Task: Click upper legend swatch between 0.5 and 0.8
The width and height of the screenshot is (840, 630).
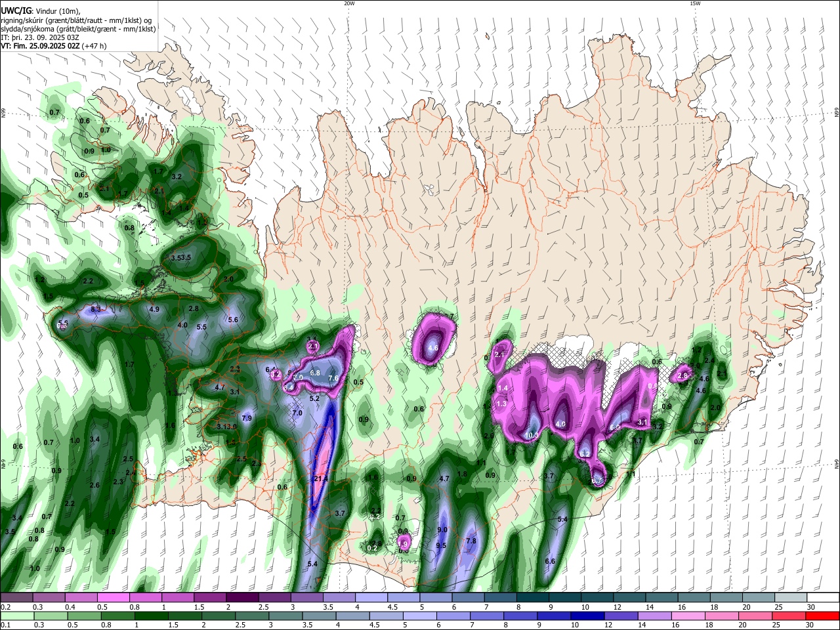Action: pyautogui.click(x=113, y=598)
